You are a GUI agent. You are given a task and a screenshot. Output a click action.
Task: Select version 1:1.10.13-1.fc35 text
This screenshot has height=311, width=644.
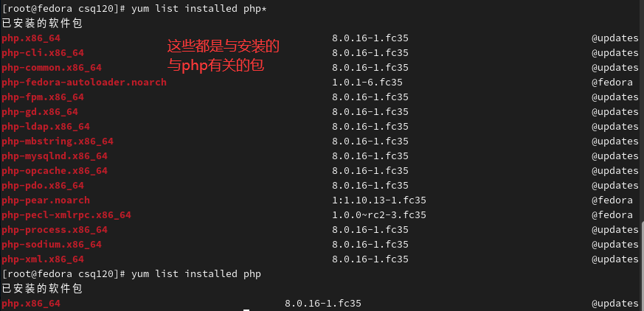point(379,200)
